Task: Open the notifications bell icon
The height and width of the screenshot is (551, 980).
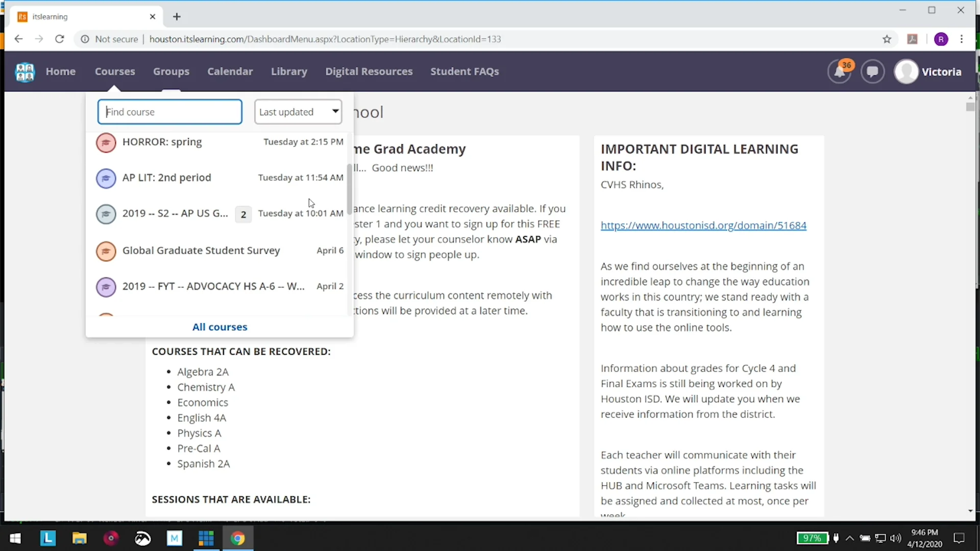Action: tap(839, 72)
